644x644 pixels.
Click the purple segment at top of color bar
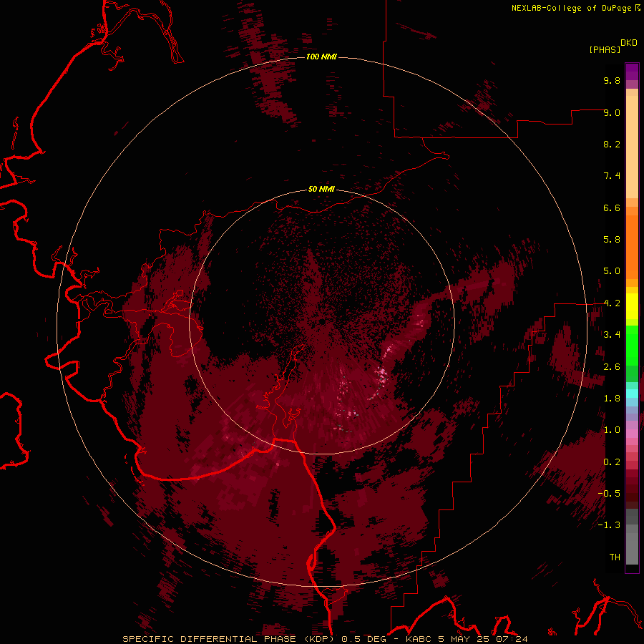[x=632, y=72]
